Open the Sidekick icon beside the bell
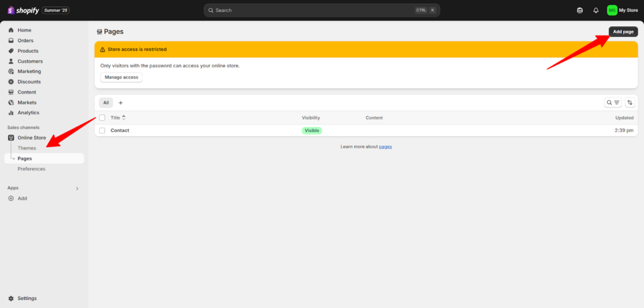This screenshot has height=308, width=644. pyautogui.click(x=579, y=10)
